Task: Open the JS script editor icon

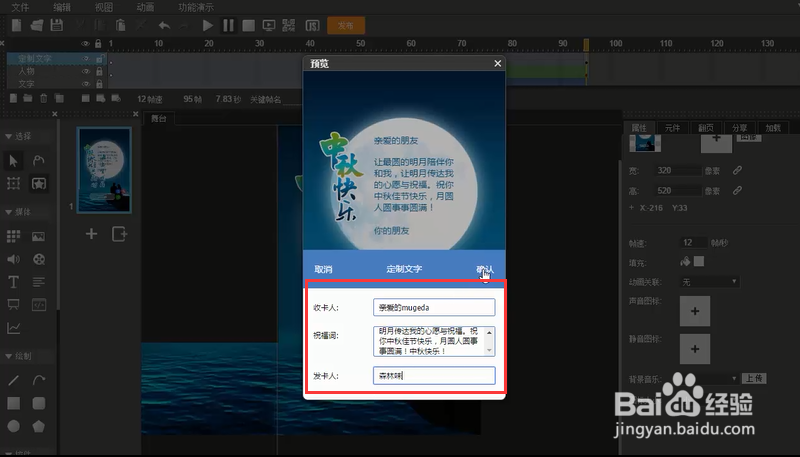Action: (312, 25)
